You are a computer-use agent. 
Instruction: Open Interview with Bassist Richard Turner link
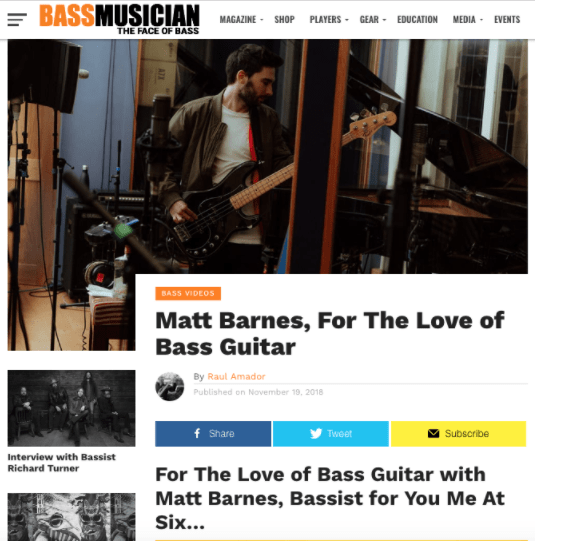[62, 462]
